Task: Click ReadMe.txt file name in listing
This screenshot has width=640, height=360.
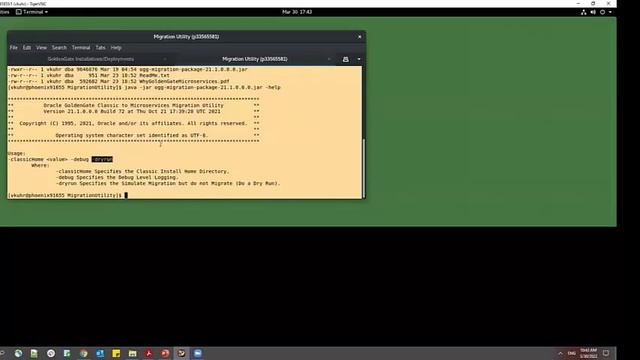Action: [x=154, y=76]
